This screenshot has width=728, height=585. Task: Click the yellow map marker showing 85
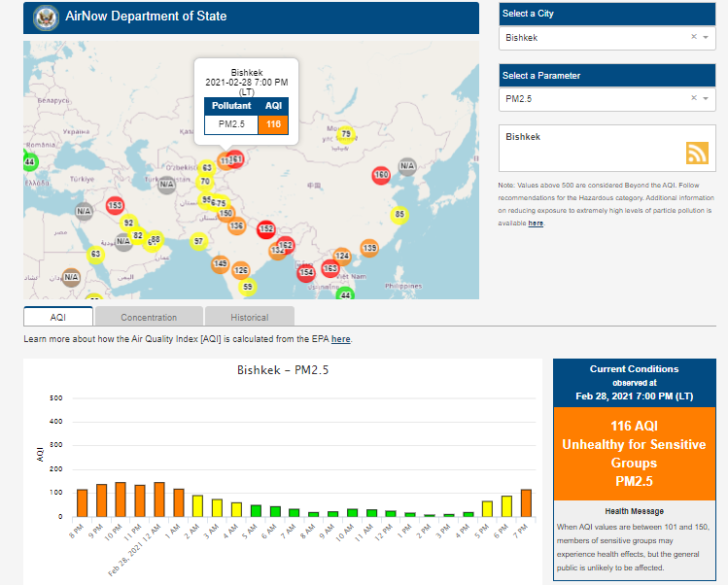[399, 215]
